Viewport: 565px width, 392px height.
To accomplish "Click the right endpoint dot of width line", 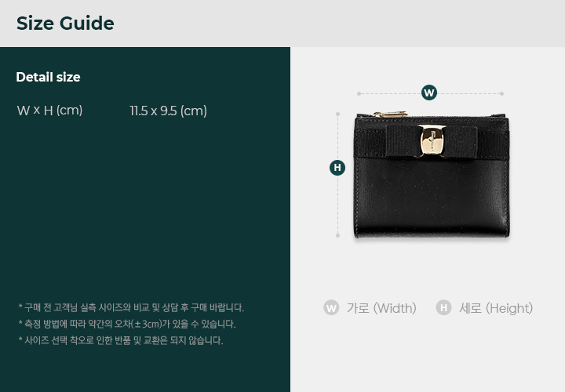I will coord(501,93).
